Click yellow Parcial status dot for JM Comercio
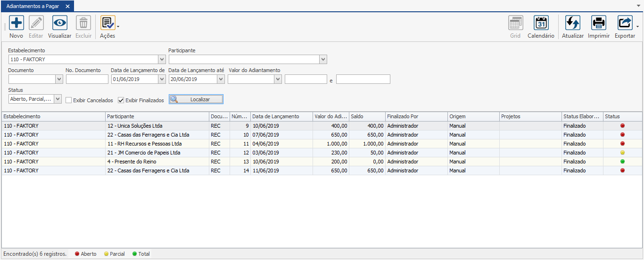Viewport: 644px width, 260px height. [622, 153]
